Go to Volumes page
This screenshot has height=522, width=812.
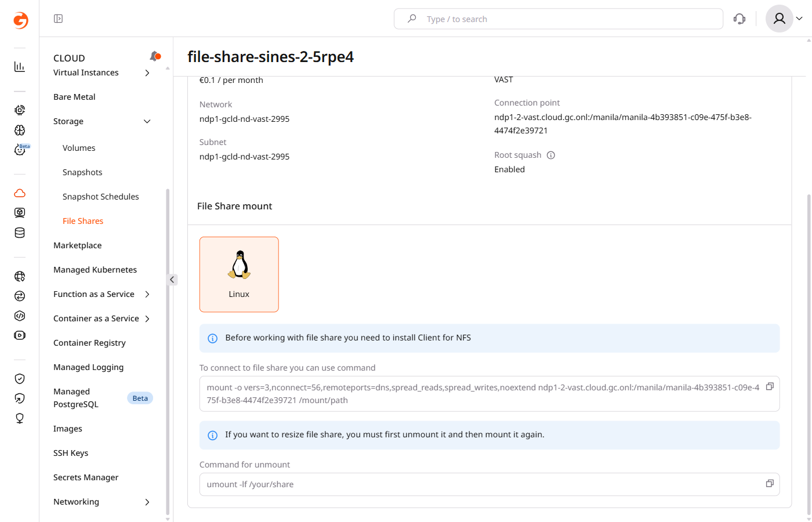click(x=79, y=148)
